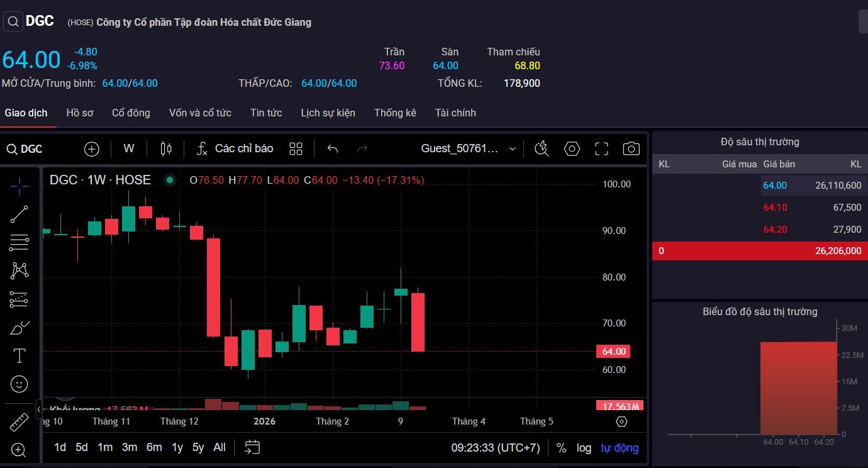Select the crosshair cursor tool
The height and width of the screenshot is (468, 868).
[19, 186]
